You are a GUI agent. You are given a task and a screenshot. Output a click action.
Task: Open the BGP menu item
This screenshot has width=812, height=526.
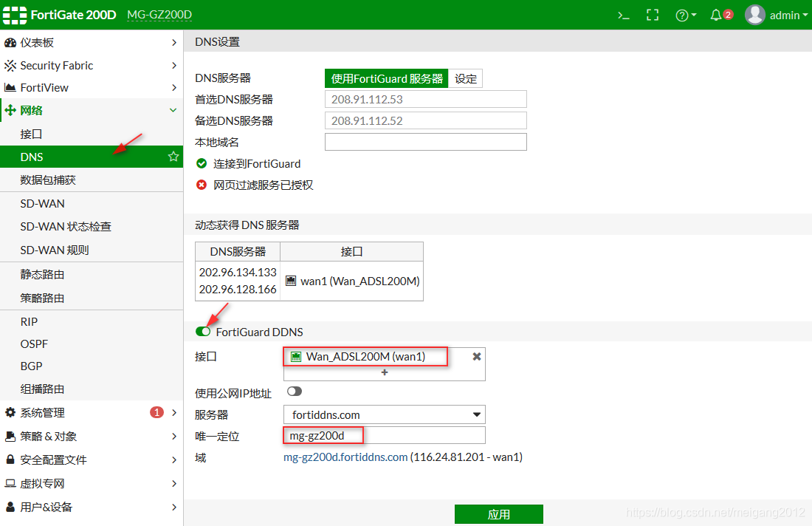(x=92, y=366)
